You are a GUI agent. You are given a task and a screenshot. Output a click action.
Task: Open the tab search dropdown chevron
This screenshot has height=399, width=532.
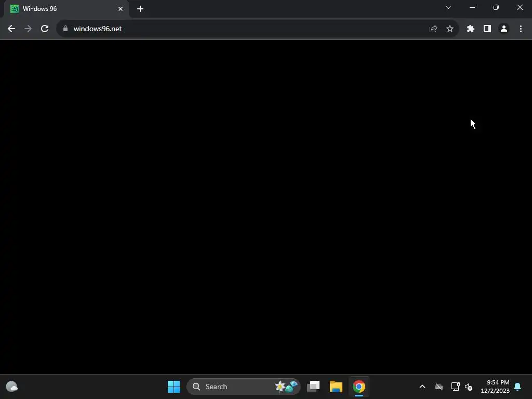(x=448, y=7)
